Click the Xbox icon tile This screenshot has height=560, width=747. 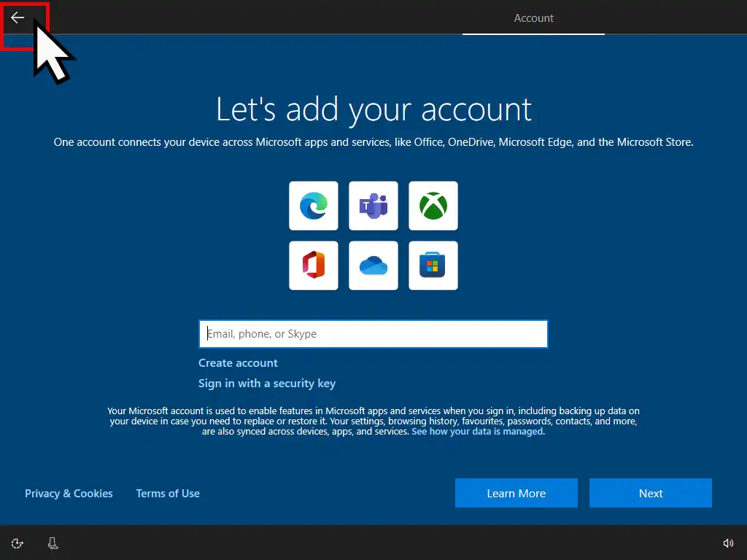[x=433, y=206]
